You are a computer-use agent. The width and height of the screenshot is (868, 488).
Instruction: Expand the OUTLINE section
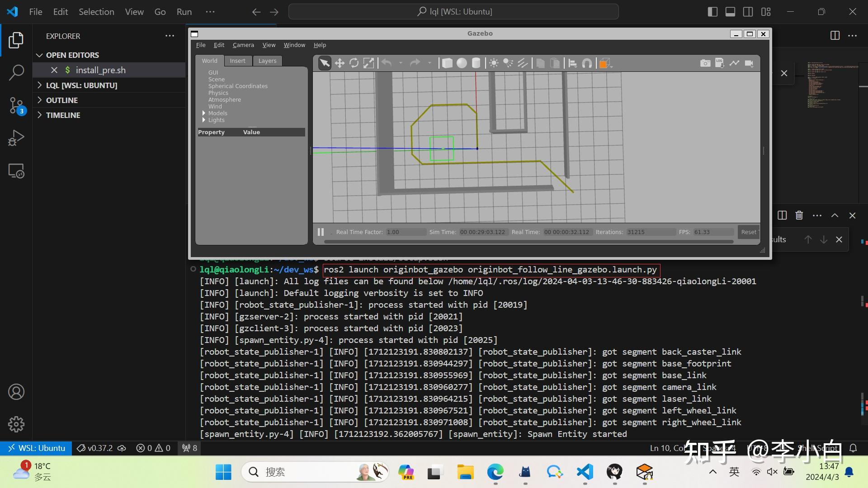[x=62, y=100]
